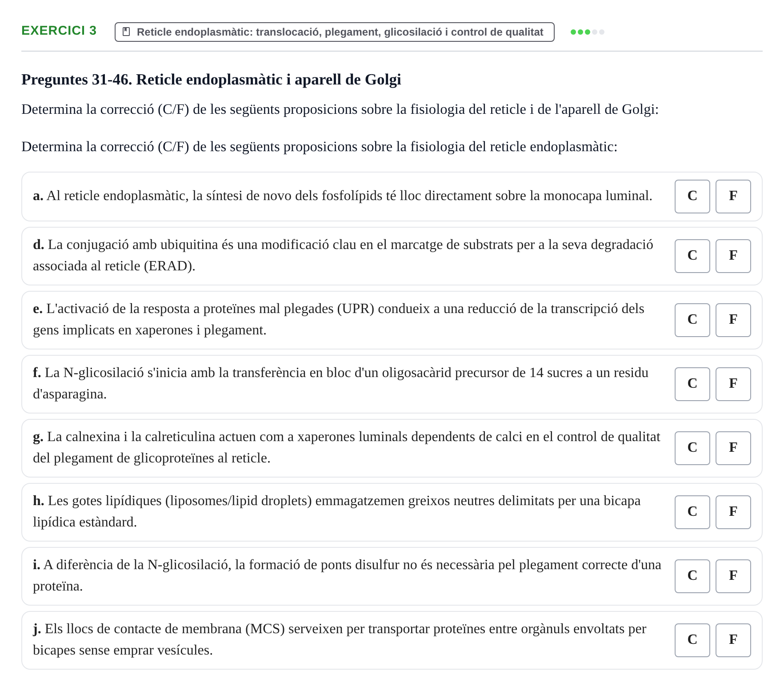Click statement a text about fosfolípids

pyautogui.click(x=343, y=196)
